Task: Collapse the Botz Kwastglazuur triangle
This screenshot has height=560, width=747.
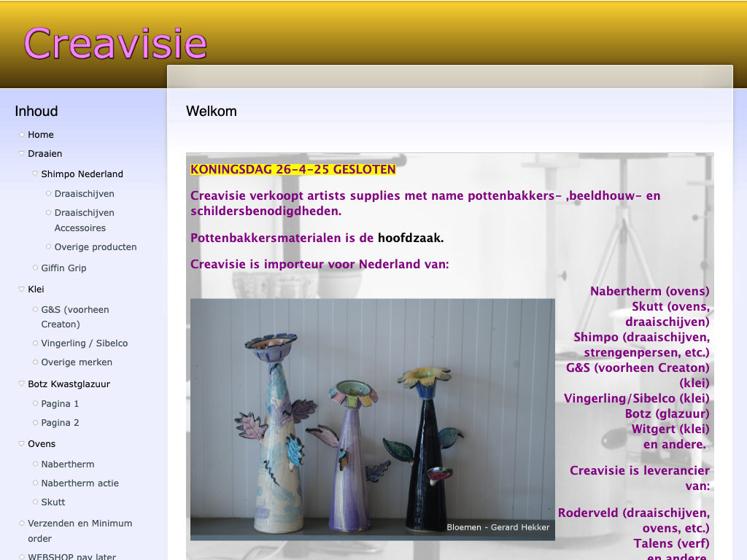Action: click(22, 384)
